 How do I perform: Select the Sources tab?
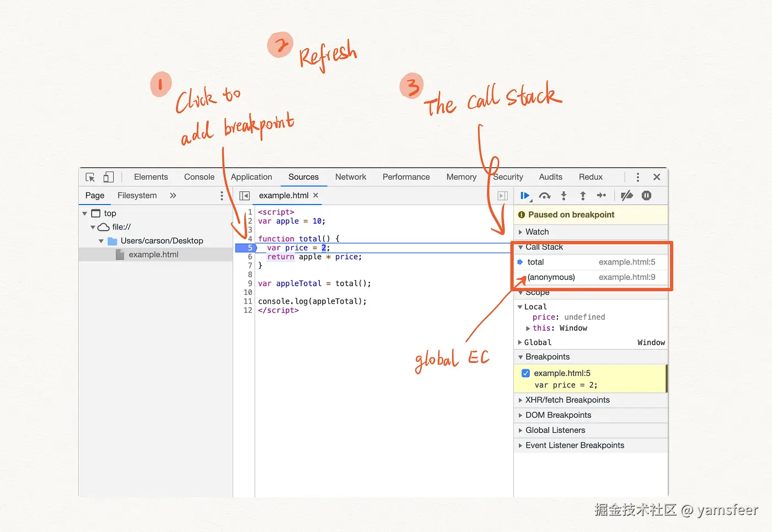click(303, 177)
